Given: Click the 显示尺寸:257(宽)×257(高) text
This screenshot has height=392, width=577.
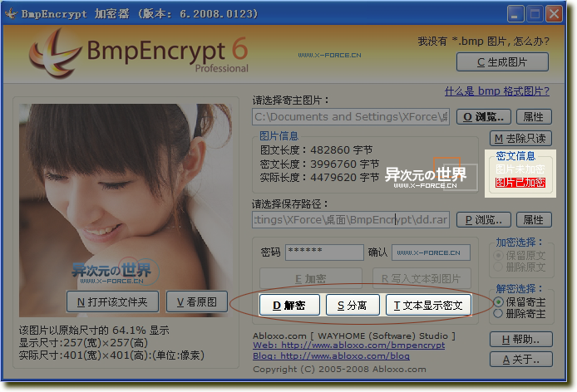Looking at the screenshot, I should pyautogui.click(x=83, y=343).
